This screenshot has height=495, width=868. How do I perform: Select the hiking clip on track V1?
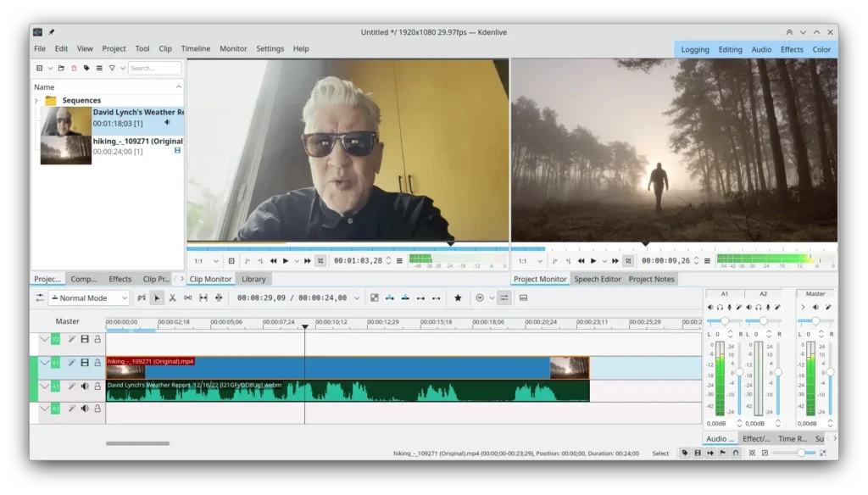(339, 366)
